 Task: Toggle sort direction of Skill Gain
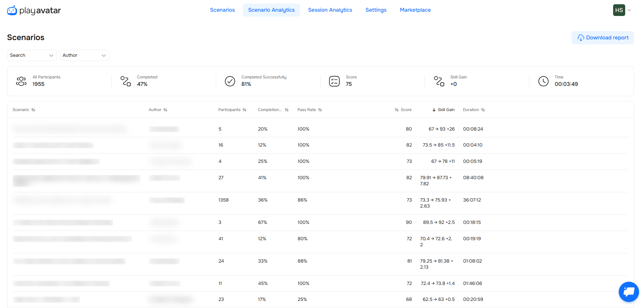[434, 110]
